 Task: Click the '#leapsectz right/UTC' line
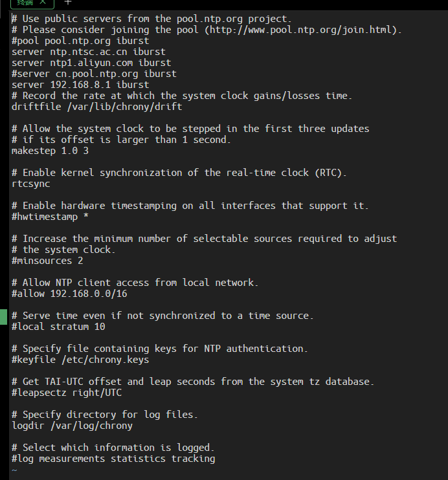pyautogui.click(x=67, y=393)
